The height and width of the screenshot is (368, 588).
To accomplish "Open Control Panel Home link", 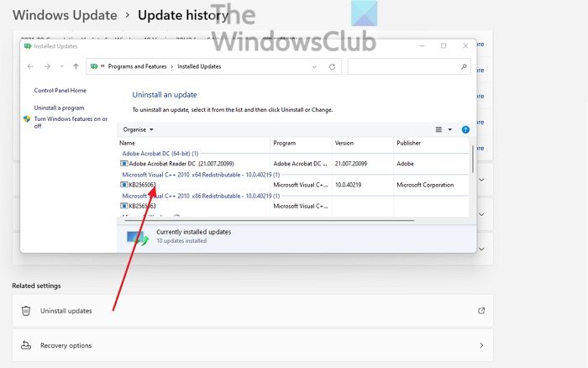I will click(60, 91).
